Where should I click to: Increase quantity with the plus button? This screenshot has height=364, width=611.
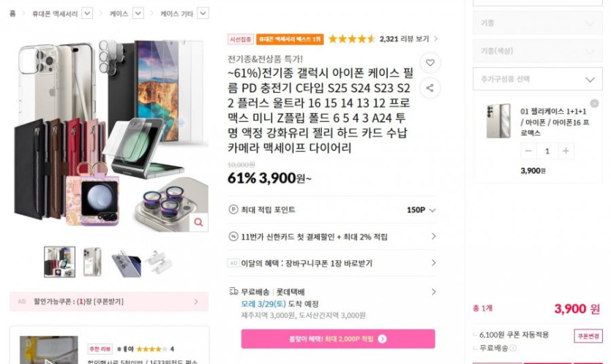(x=565, y=151)
